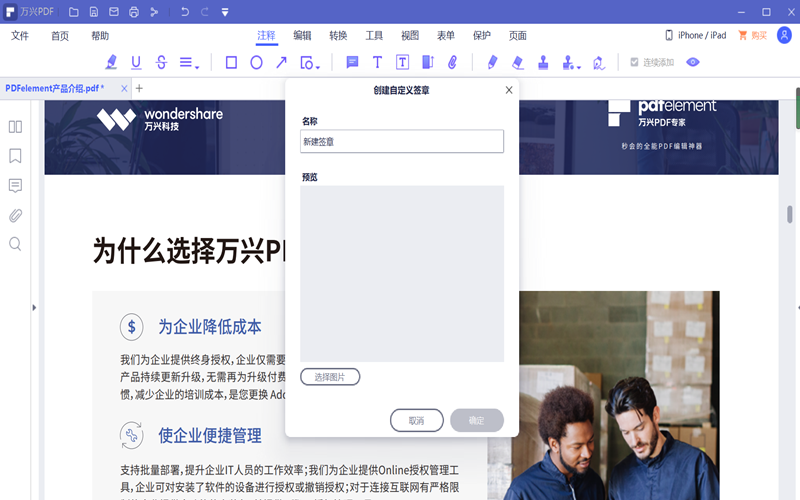The image size is (800, 500).
Task: Open the 文件 menu
Action: tap(20, 35)
